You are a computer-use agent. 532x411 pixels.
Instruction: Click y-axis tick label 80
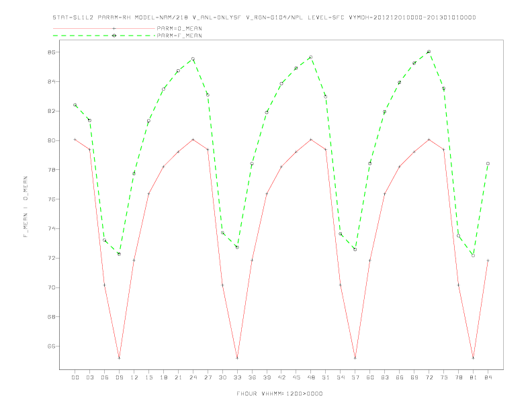coord(52,140)
